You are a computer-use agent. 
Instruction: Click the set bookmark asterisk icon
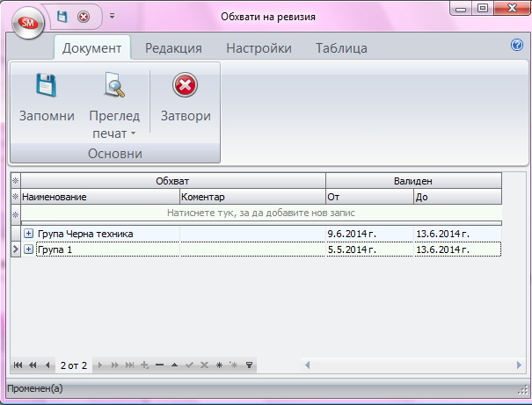219,365
